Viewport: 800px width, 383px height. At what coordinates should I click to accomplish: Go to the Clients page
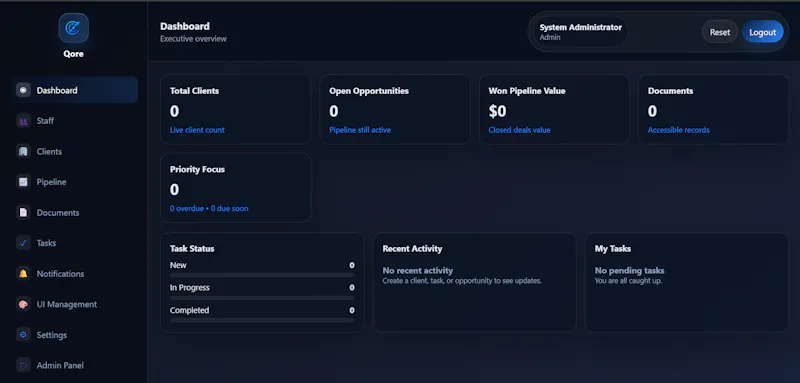pyautogui.click(x=74, y=151)
